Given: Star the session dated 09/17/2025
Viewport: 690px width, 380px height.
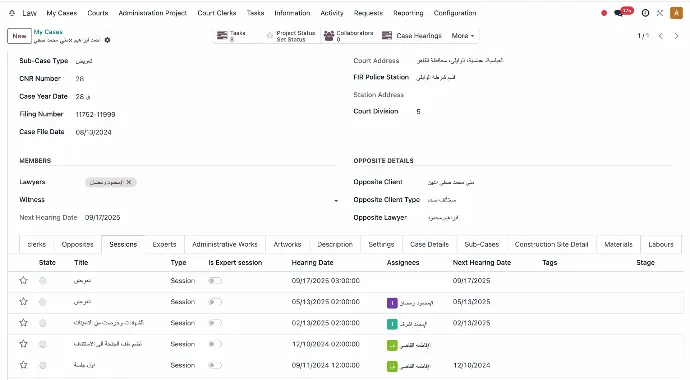Looking at the screenshot, I should (x=24, y=281).
